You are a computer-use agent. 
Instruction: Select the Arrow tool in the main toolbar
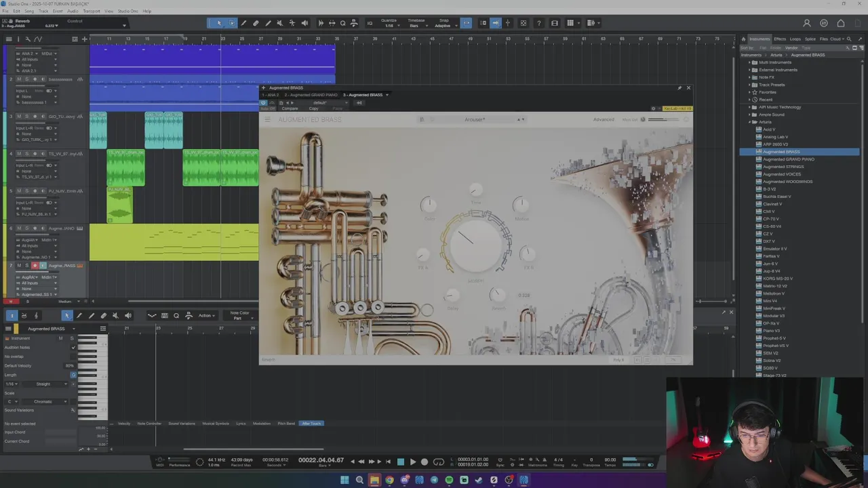point(219,23)
